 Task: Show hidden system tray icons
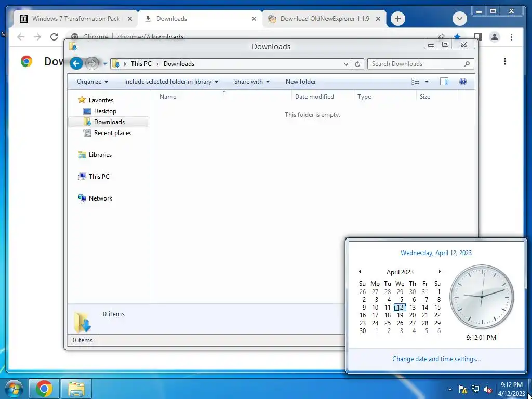point(450,389)
